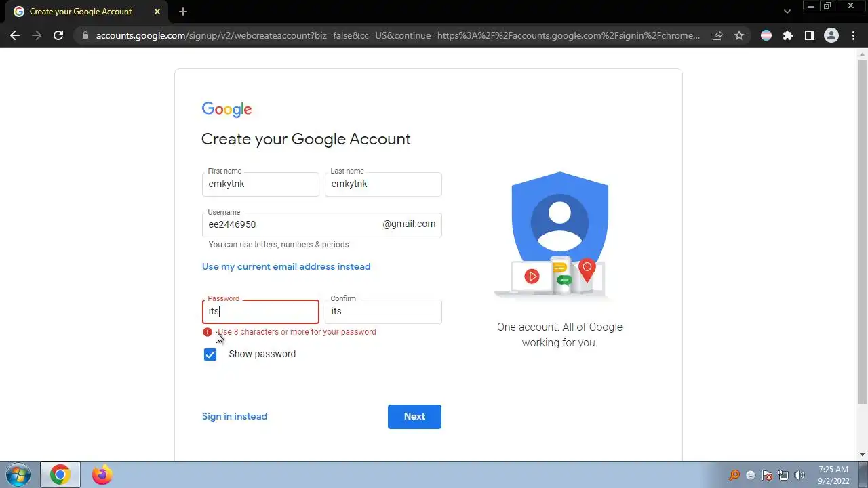The image size is (868, 488).
Task: Go back using the browser back arrow
Action: pyautogui.click(x=15, y=35)
